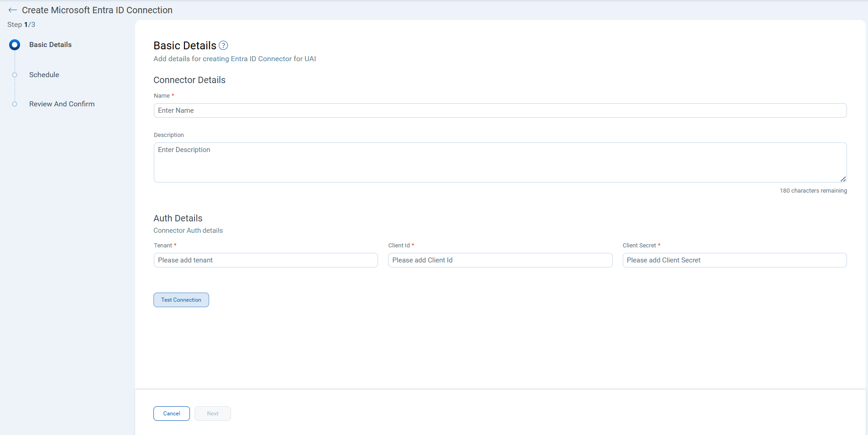This screenshot has width=868, height=435.
Task: Go to Schedule step
Action: [x=44, y=75]
